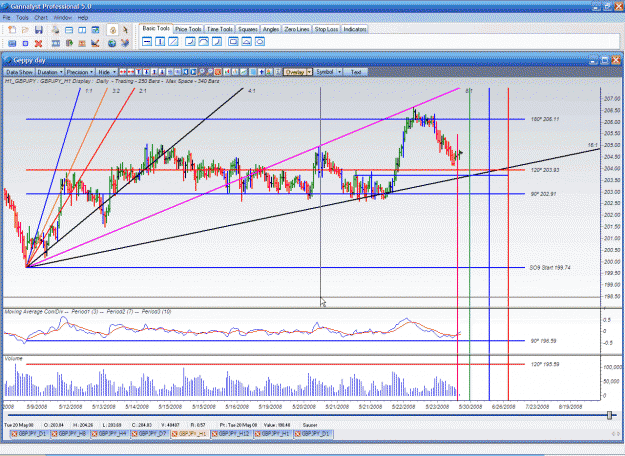
Task: Click the split-window layout icon
Action: [x=82, y=30]
